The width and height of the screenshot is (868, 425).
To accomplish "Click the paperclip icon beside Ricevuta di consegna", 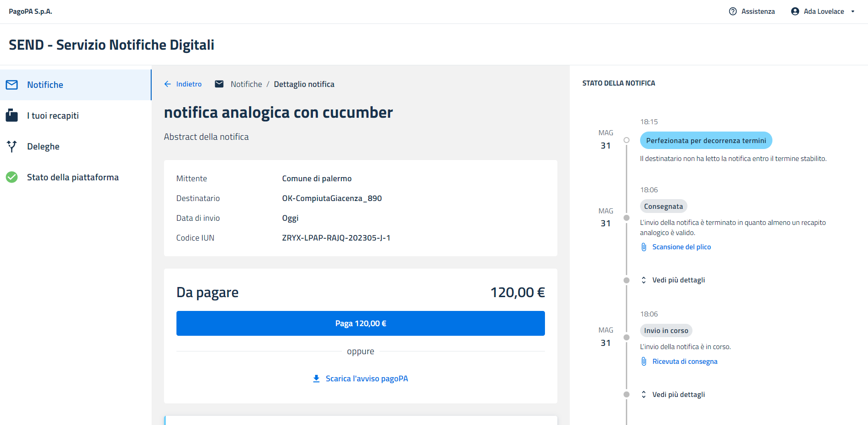I will (x=644, y=362).
